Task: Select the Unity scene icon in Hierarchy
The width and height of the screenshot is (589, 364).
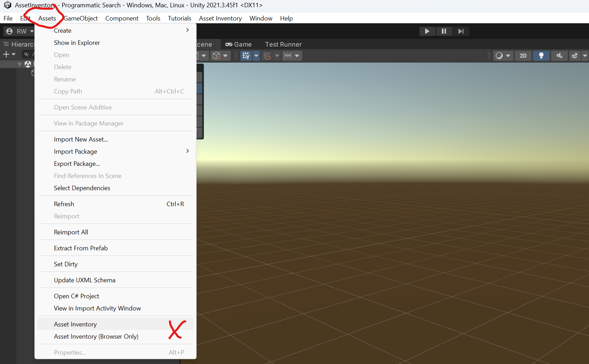Action: (x=28, y=64)
